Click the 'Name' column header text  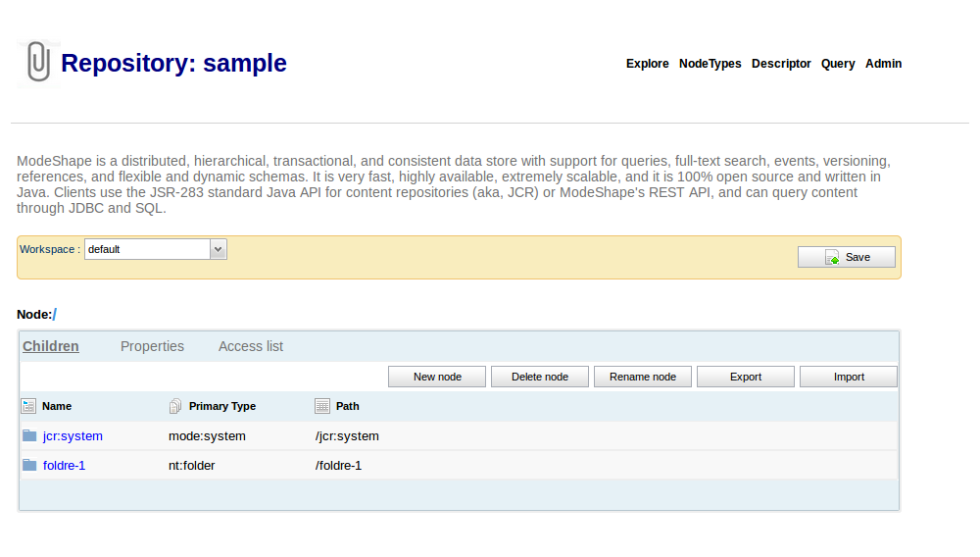(57, 406)
